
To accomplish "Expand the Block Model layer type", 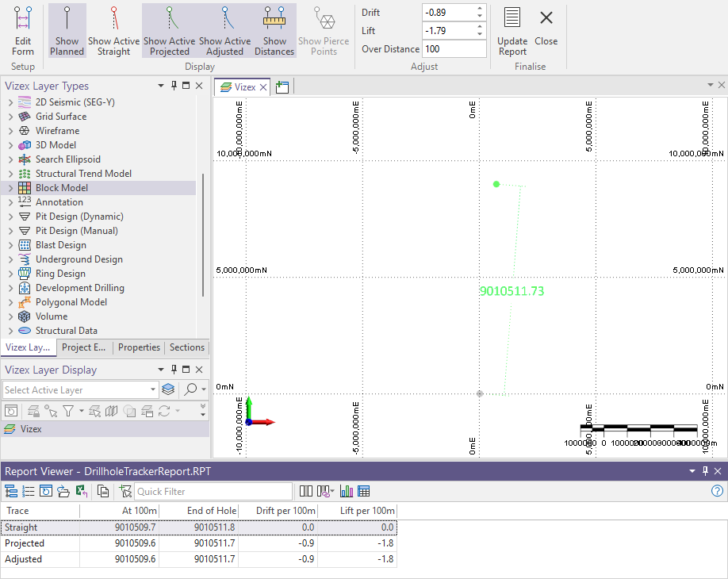I will click(x=10, y=188).
